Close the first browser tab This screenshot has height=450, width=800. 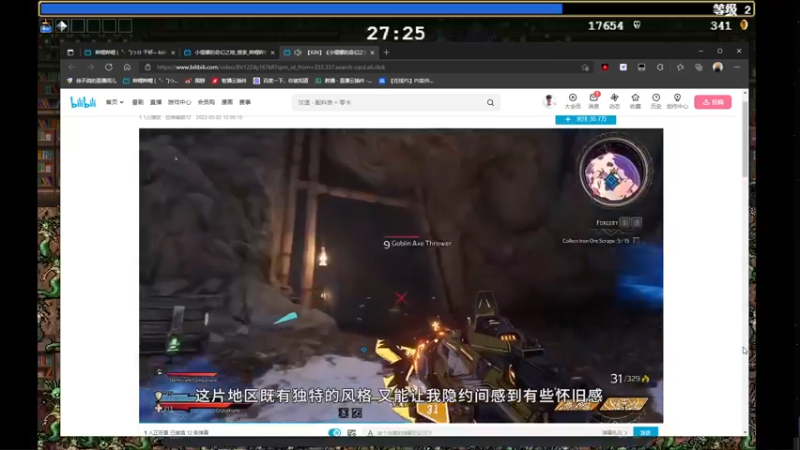pos(173,52)
